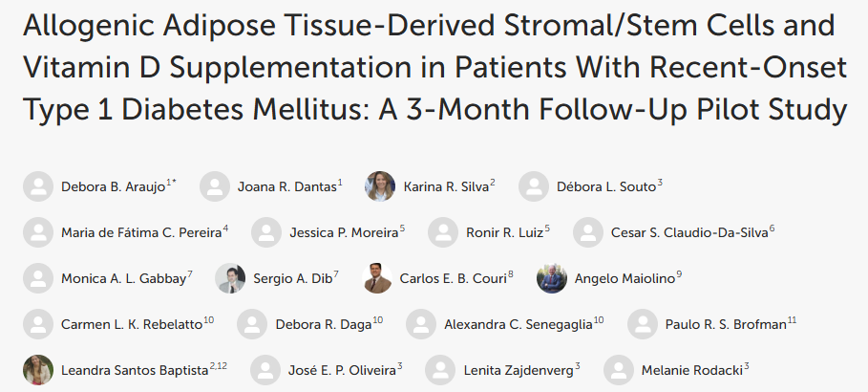Open author link Monica A. L. Gabbay

pos(123,278)
